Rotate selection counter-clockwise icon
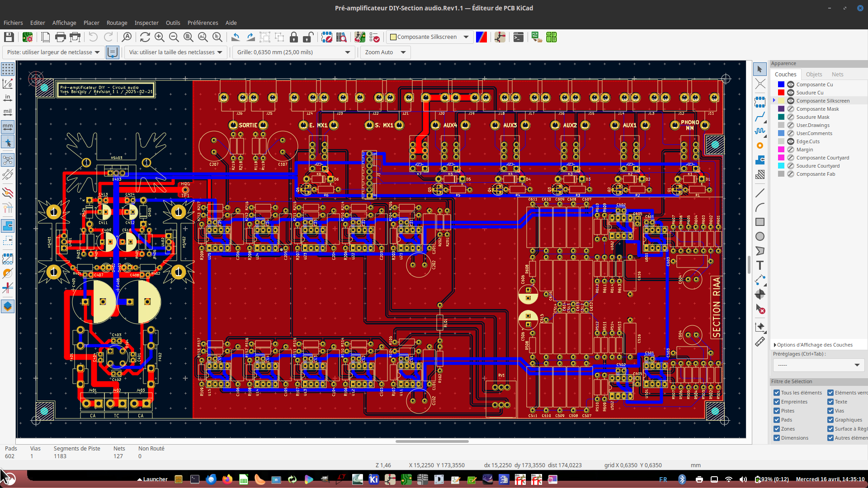The width and height of the screenshot is (868, 488). tap(236, 37)
